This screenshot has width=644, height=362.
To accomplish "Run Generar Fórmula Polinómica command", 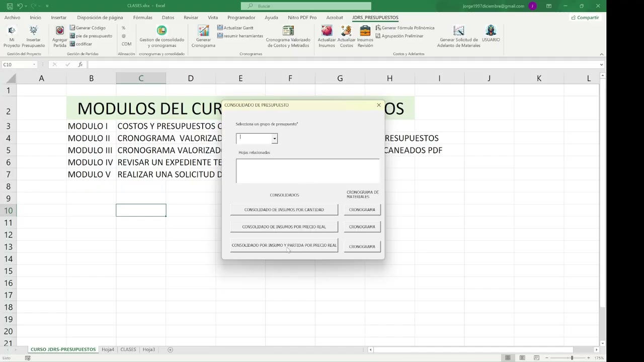I will click(x=405, y=28).
